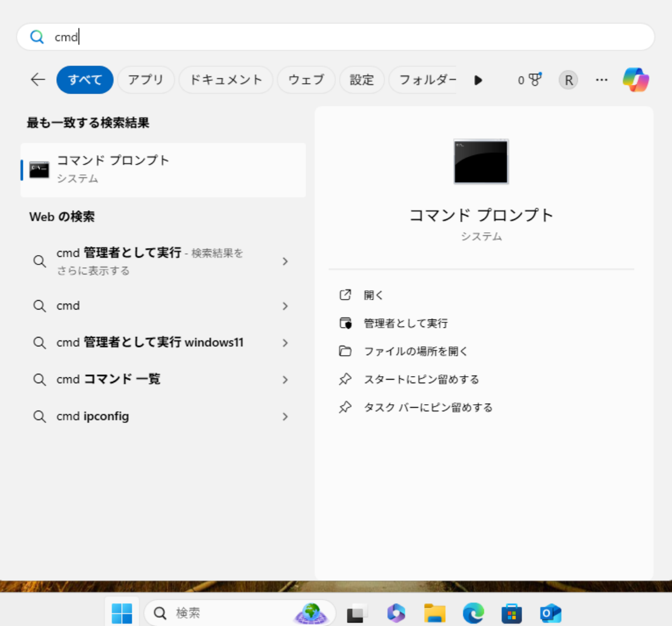
Task: Select the ドキュメント filter tab
Action: (226, 80)
